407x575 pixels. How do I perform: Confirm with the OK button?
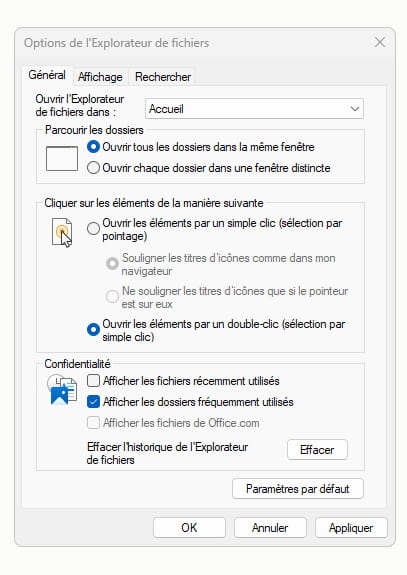click(189, 528)
